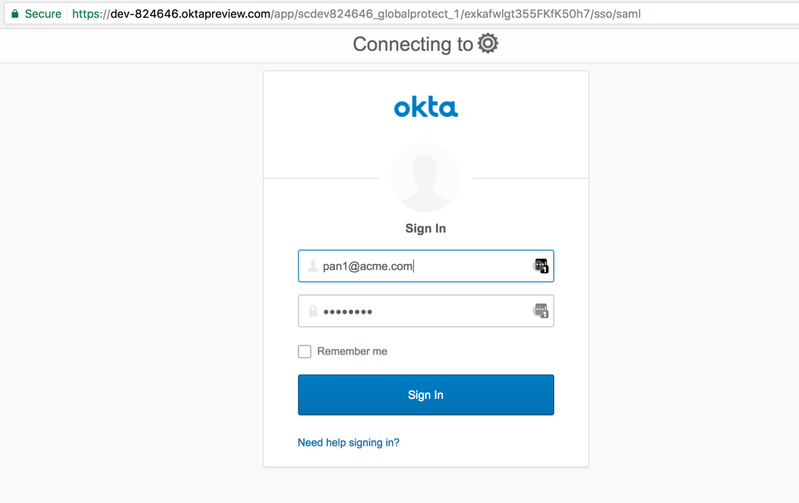Select the dev-824646.oktapreview.com domain in URL
Screen dimensions: 799x503
click(181, 14)
